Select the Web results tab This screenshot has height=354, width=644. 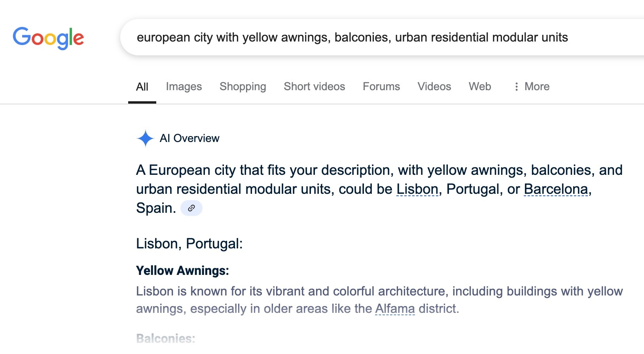click(x=480, y=87)
